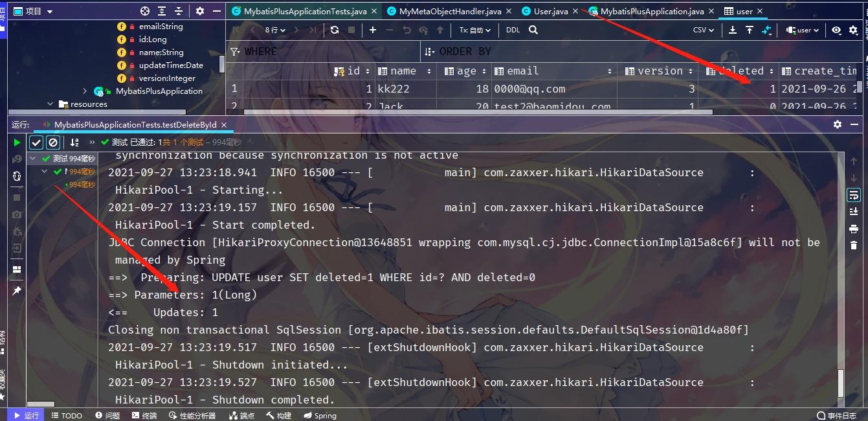Image resolution: width=868 pixels, height=421 pixels.
Task: Click the import data upload icon
Action: pos(750,30)
